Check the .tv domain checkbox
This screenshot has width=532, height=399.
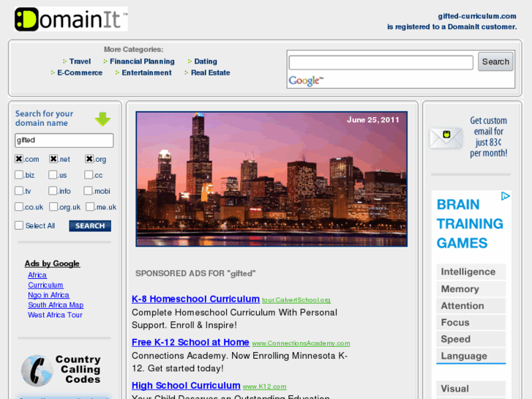click(x=19, y=191)
